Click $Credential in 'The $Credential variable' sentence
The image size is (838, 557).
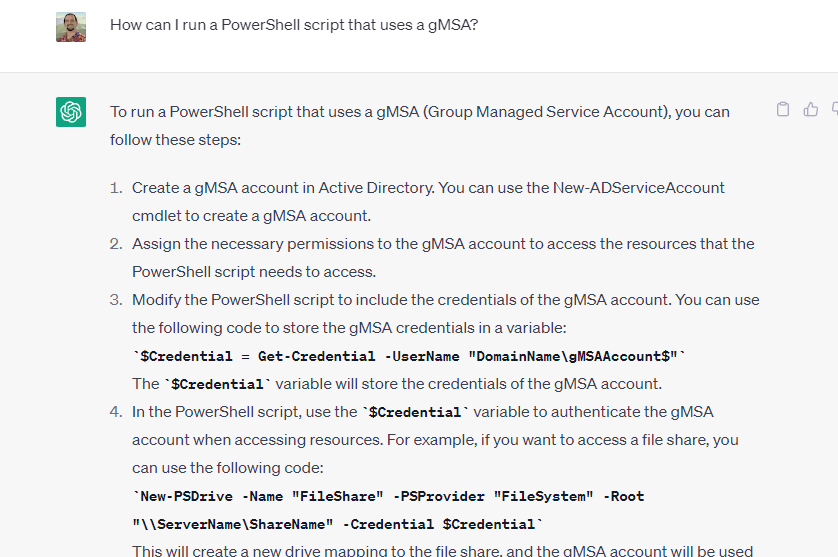(x=217, y=384)
